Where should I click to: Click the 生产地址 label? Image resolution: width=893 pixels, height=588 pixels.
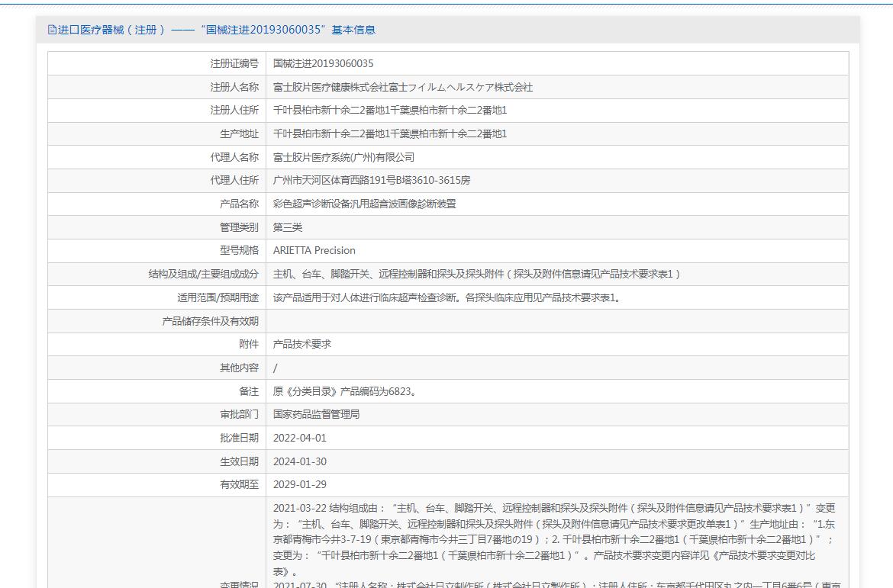pyautogui.click(x=239, y=133)
